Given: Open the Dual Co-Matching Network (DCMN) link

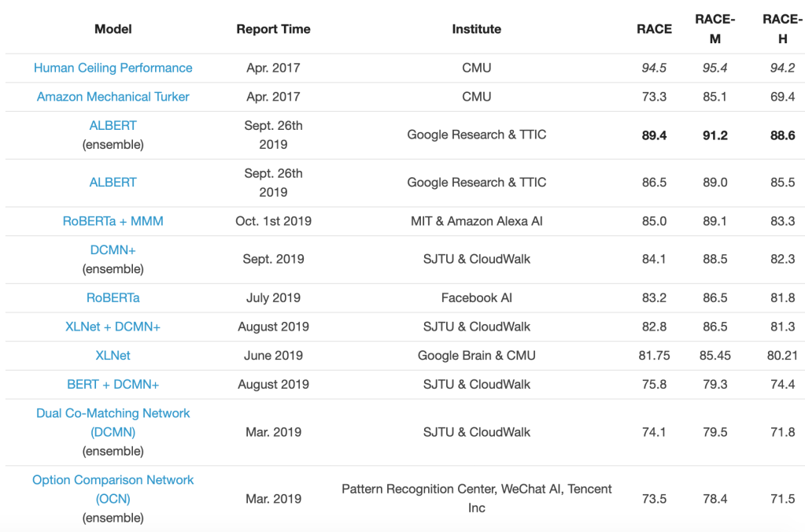Looking at the screenshot, I should [x=113, y=422].
